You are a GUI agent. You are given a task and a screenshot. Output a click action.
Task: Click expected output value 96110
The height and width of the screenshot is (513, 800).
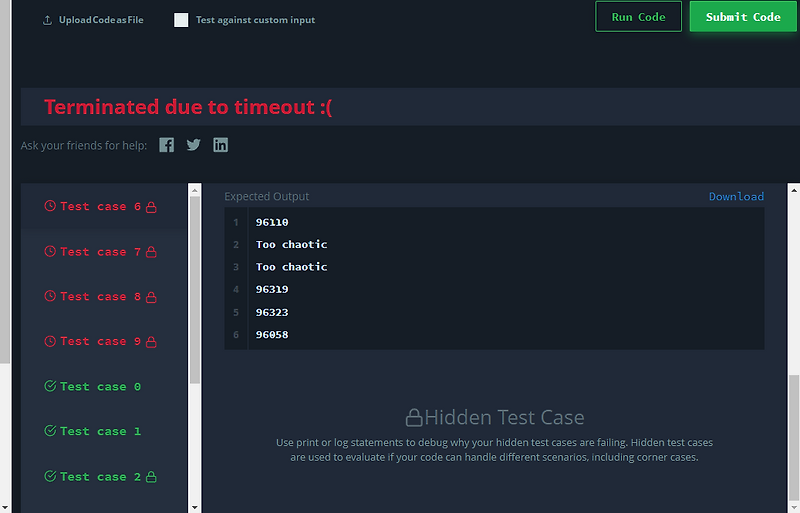(272, 222)
